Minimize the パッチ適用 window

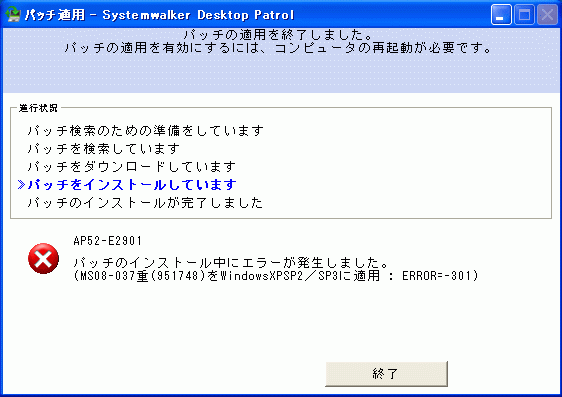pyautogui.click(x=501, y=15)
